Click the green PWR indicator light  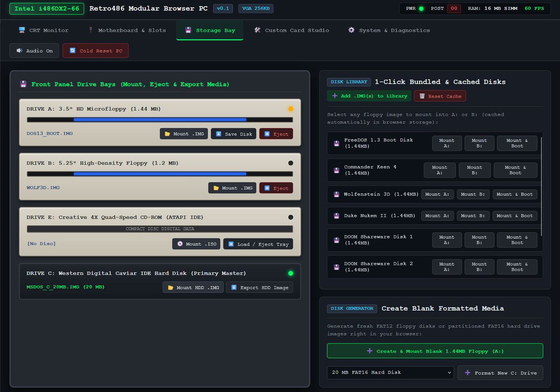[421, 8]
